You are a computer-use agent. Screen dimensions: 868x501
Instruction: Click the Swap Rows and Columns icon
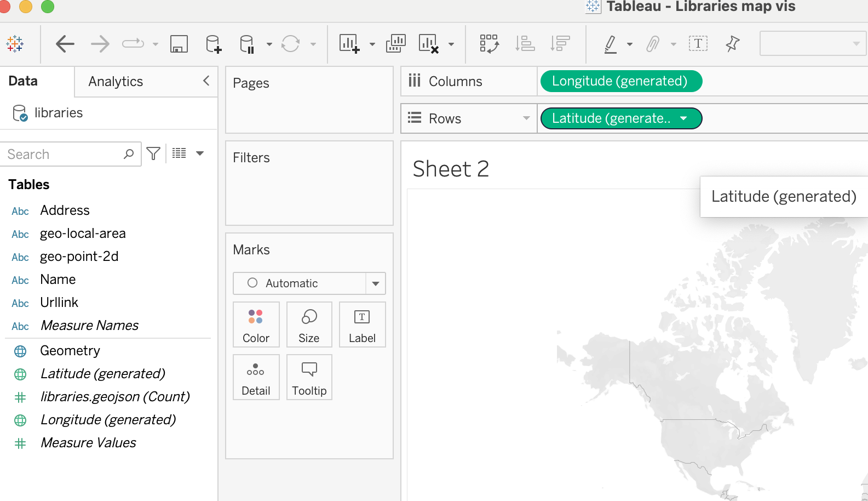pos(488,44)
